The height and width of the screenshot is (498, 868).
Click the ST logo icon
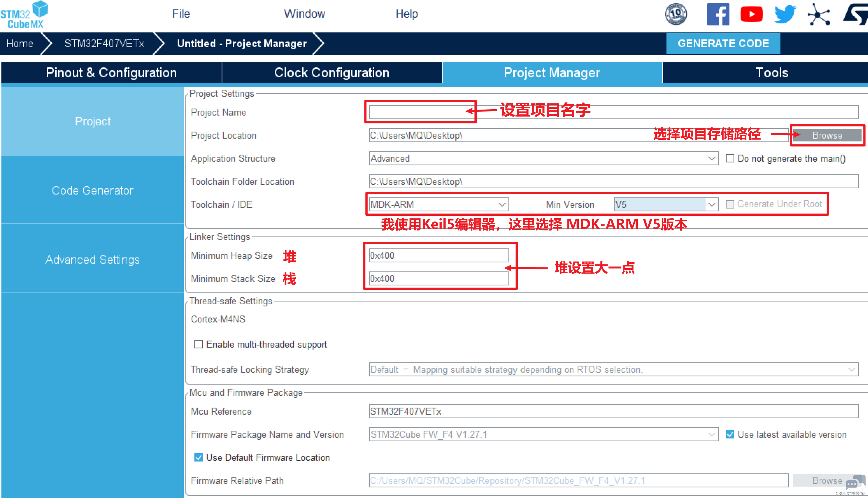click(x=856, y=14)
